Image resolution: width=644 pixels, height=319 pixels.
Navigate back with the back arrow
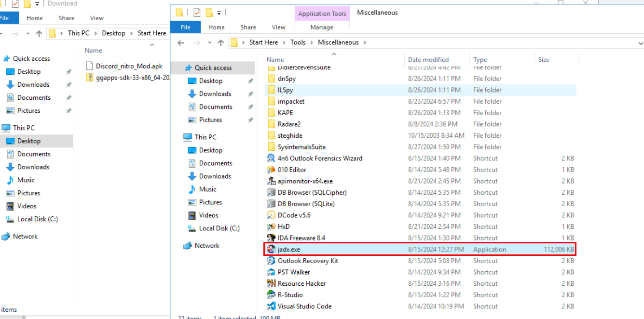180,42
